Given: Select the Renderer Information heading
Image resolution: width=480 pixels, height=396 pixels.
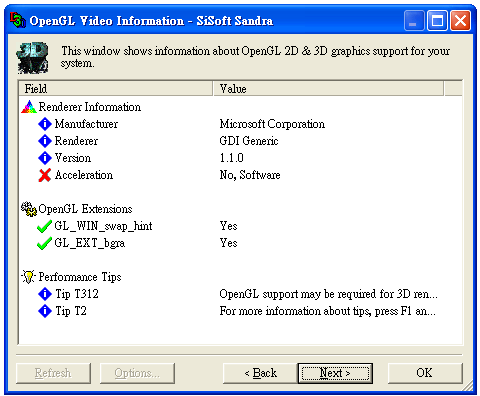Looking at the screenshot, I should point(90,107).
